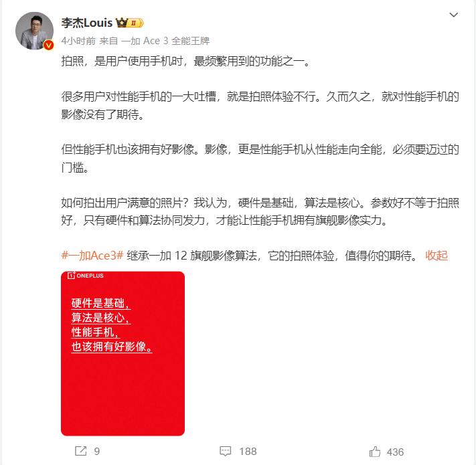Click the 李杰Louis username link
Image resolution: width=476 pixels, height=465 pixels.
click(x=87, y=23)
